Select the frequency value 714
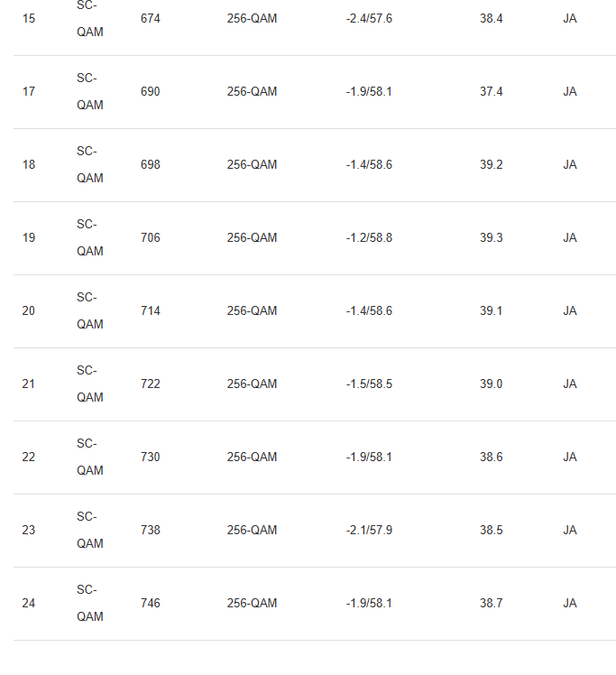This screenshot has width=616, height=675. point(151,311)
